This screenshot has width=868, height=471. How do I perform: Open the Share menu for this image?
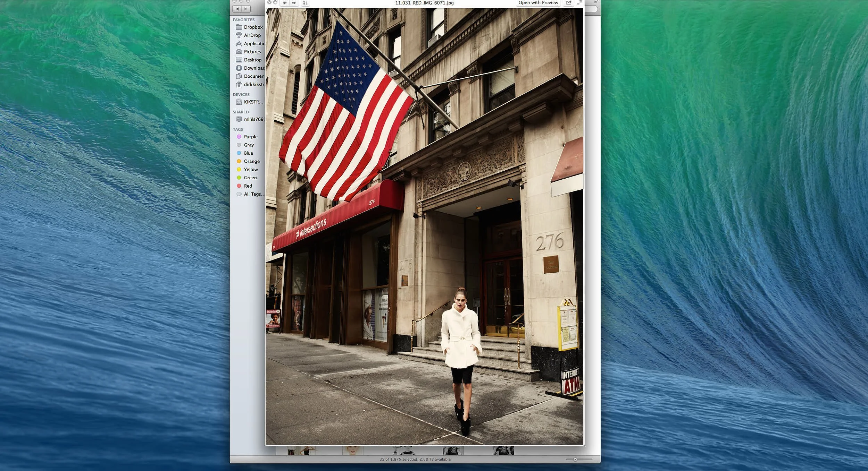569,3
